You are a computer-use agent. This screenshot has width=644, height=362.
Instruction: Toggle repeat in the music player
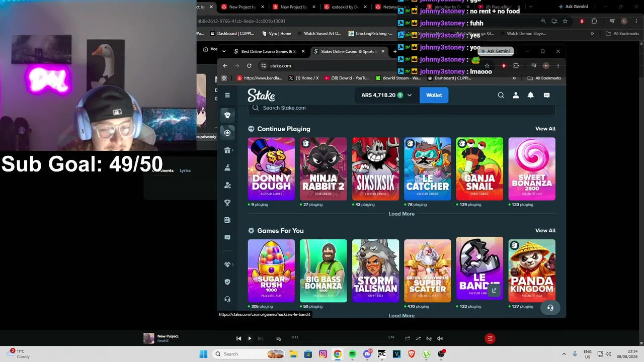point(408,338)
